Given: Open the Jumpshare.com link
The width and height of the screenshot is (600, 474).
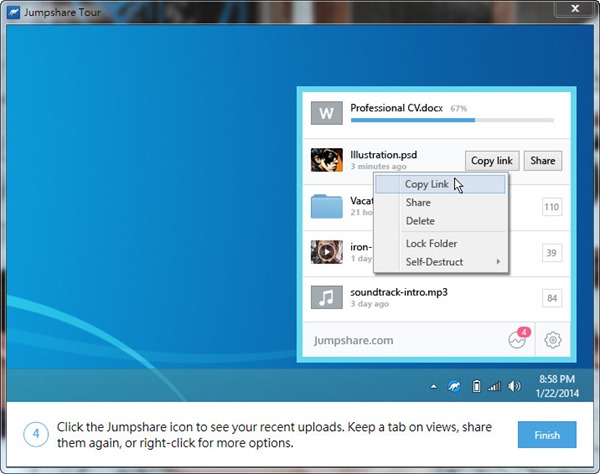Looking at the screenshot, I should pyautogui.click(x=354, y=340).
